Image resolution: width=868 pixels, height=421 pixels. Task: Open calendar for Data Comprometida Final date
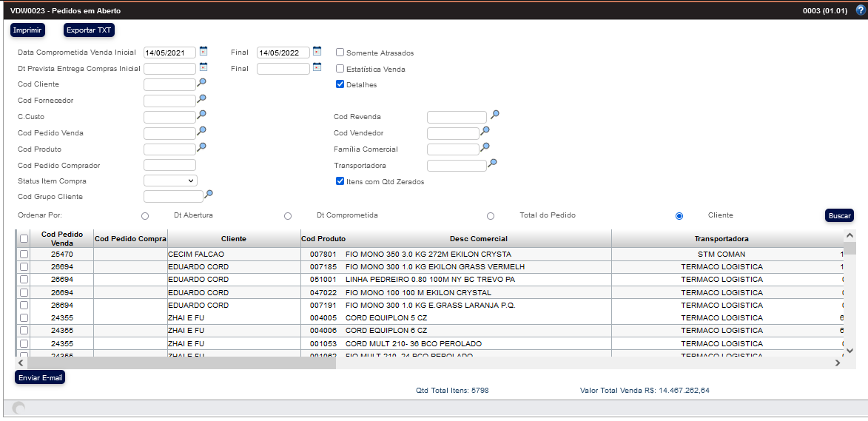coord(317,52)
